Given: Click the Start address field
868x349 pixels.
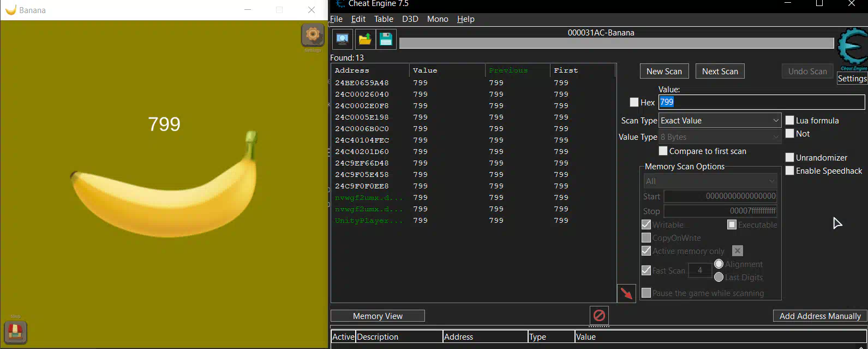Looking at the screenshot, I should click(x=720, y=196).
